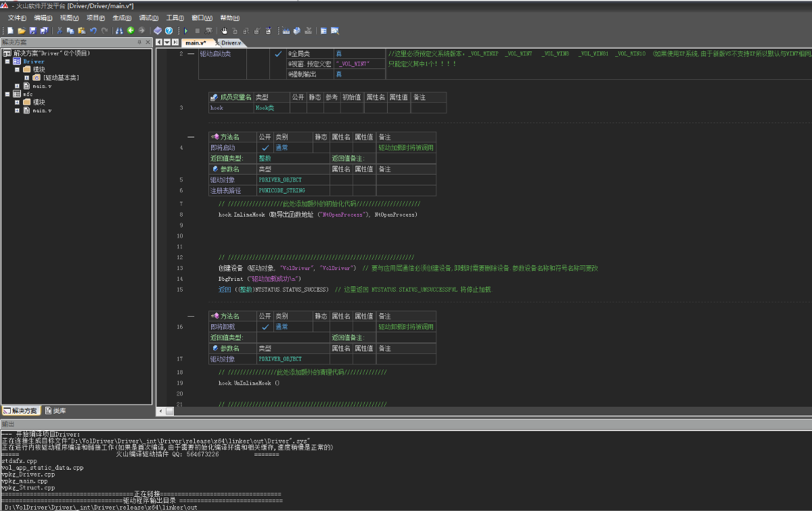Screen dimensions: 812x511
Task: Undo the last edit via toolbar arrow
Action: (x=93, y=30)
